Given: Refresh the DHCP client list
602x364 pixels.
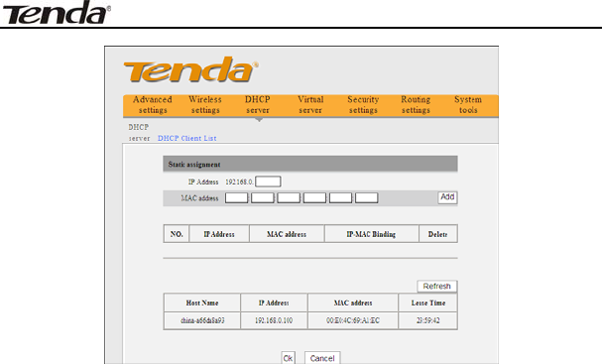Looking at the screenshot, I should click(437, 286).
